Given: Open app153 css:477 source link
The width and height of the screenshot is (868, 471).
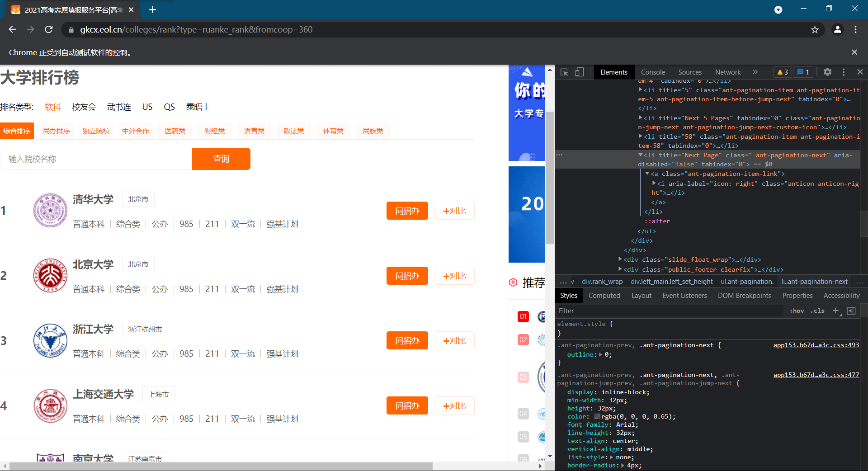Looking at the screenshot, I should pyautogui.click(x=816, y=375).
